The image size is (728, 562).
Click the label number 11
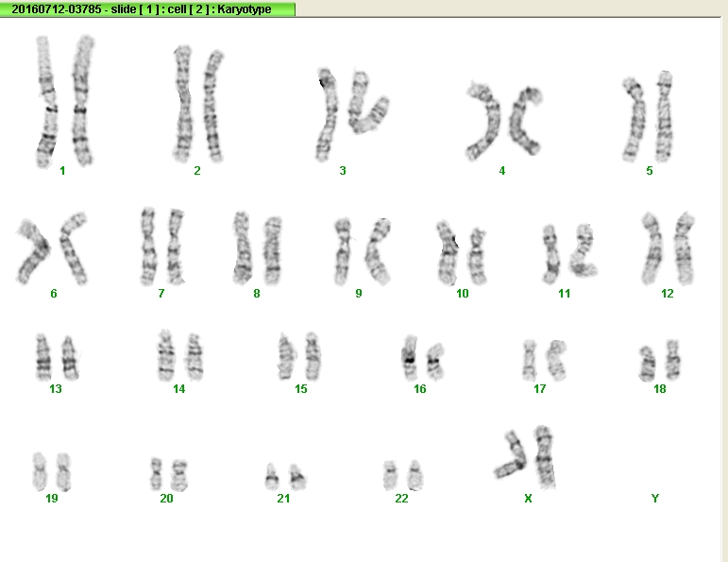coord(564,294)
